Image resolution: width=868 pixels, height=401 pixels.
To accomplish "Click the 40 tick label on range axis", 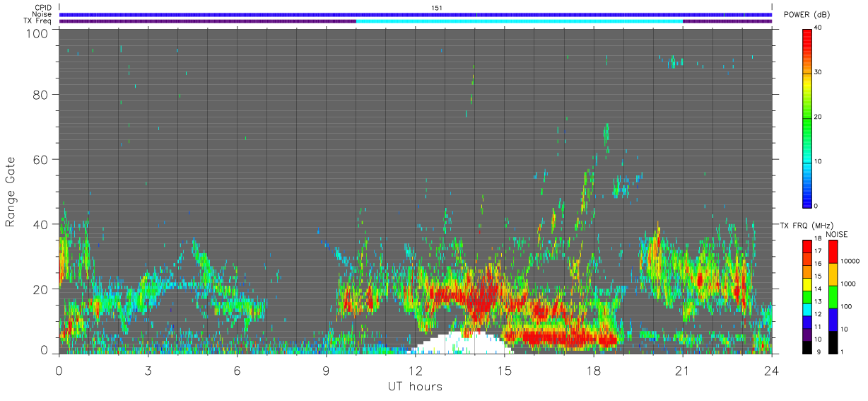I will pos(40,224).
